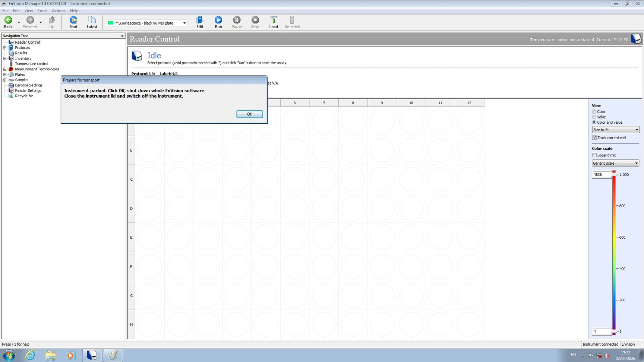Image resolution: width=644 pixels, height=362 pixels.
Task: Click the green Back arrow icon
Action: click(x=8, y=20)
